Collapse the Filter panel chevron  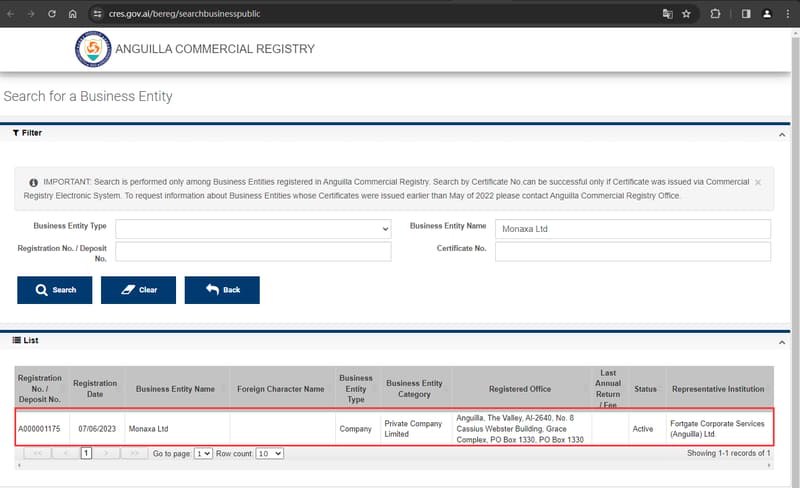coord(782,135)
